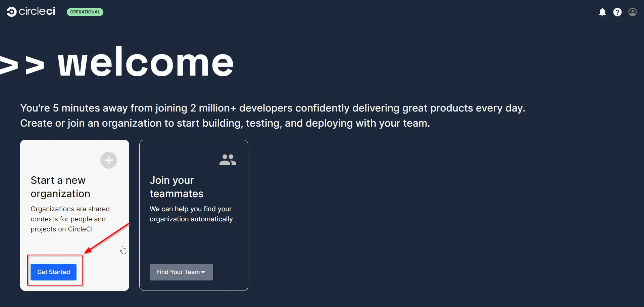The width and height of the screenshot is (644, 307).
Task: Click empty space inside Join your teammates card
Action: point(194,245)
